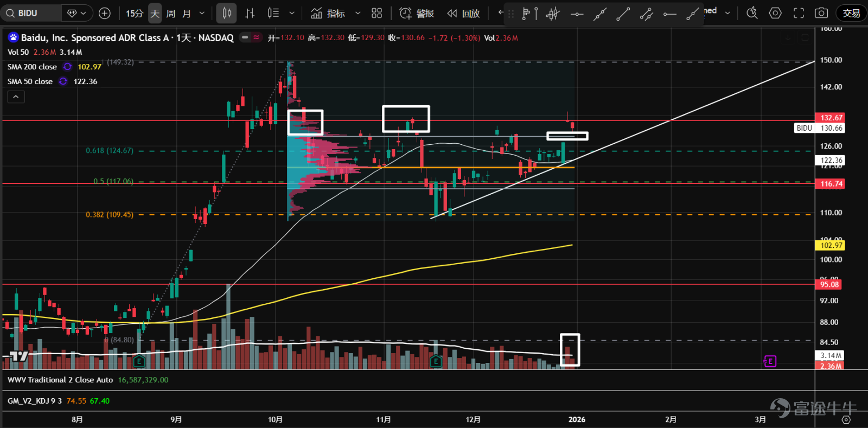
Task: Open the November earnings E marker
Action: coord(435,361)
